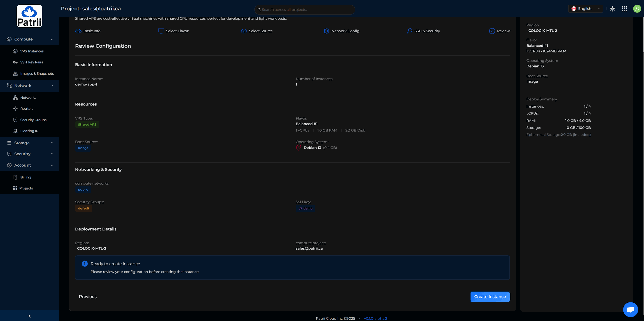Click the Create Instance button
This screenshot has width=644, height=321.
[x=490, y=297]
